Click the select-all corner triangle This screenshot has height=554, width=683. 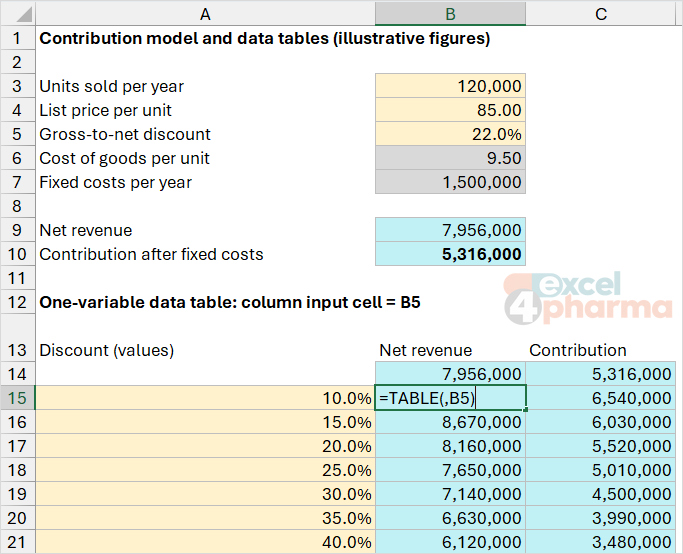coord(18,14)
